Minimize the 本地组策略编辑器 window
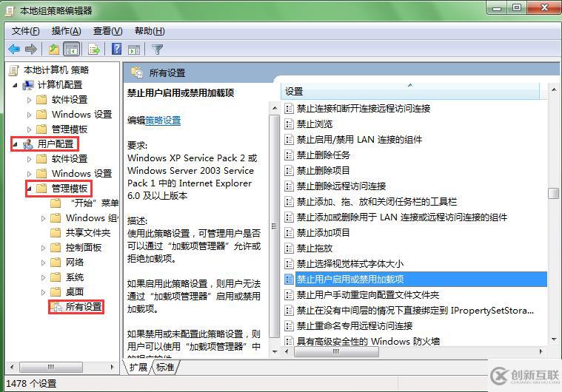Viewport: 562px width, 392px height. (496, 8)
